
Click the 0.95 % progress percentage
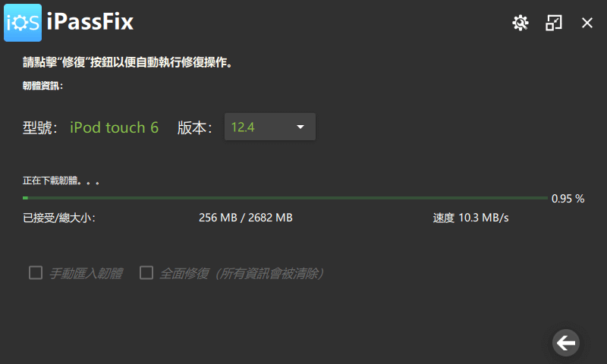[568, 199]
